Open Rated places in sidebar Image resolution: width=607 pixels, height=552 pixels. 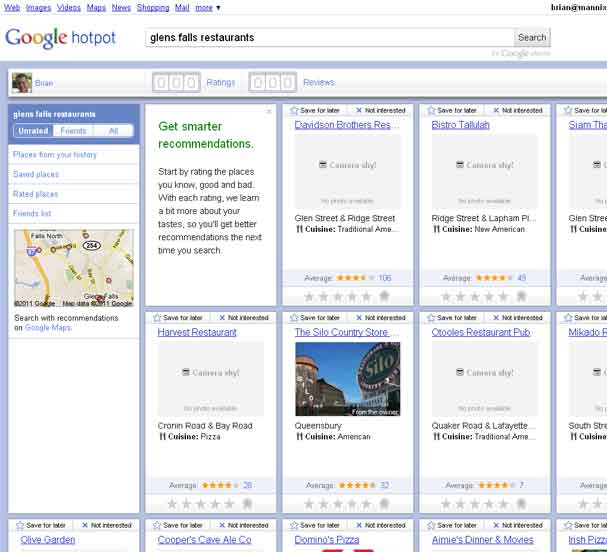[35, 194]
